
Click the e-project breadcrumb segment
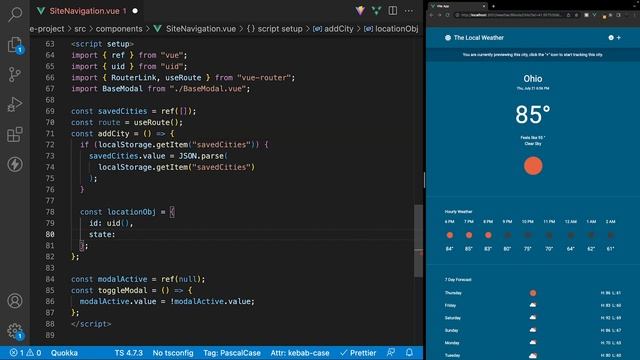[x=47, y=29]
